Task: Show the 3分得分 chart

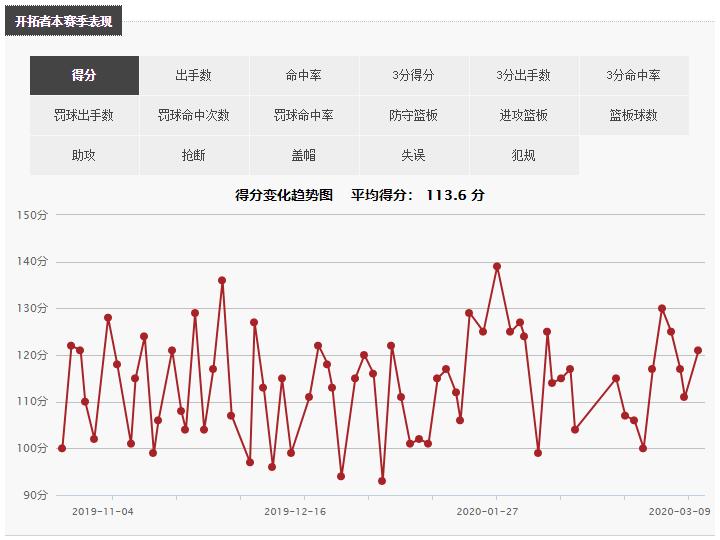Action: pyautogui.click(x=413, y=75)
